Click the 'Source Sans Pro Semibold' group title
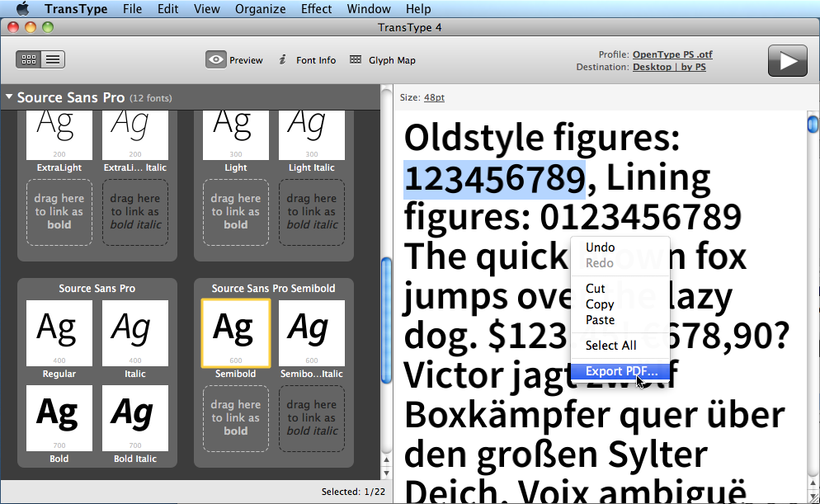The width and height of the screenshot is (820, 504). pyautogui.click(x=274, y=288)
